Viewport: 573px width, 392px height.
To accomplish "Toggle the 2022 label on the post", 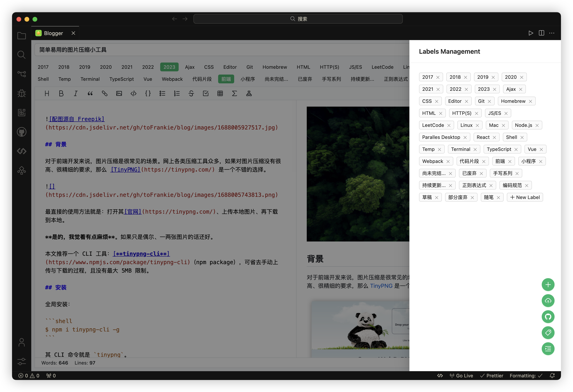I will (x=148, y=67).
